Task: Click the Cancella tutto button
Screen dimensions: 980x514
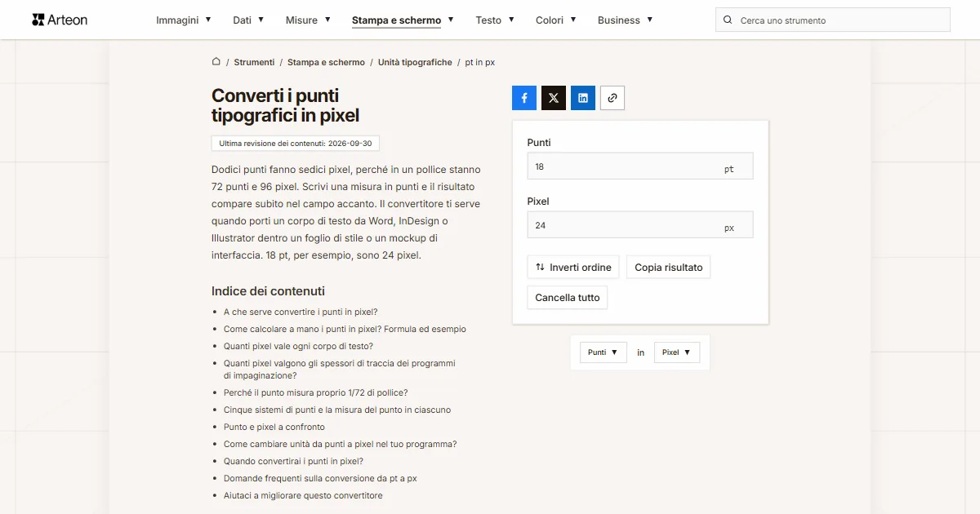Action: (x=568, y=298)
